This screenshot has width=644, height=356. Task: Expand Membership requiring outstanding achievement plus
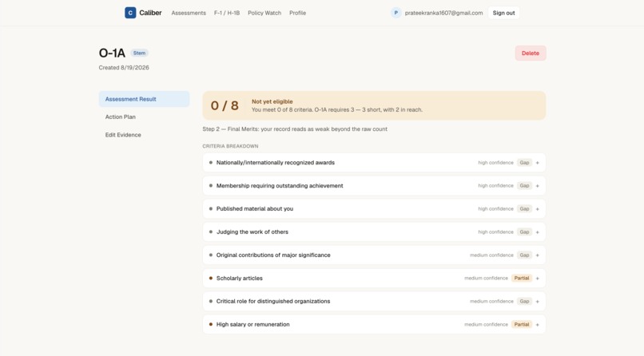click(537, 186)
